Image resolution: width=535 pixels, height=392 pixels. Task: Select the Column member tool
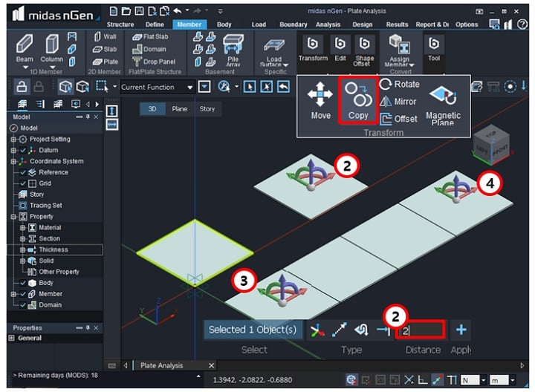[51, 48]
